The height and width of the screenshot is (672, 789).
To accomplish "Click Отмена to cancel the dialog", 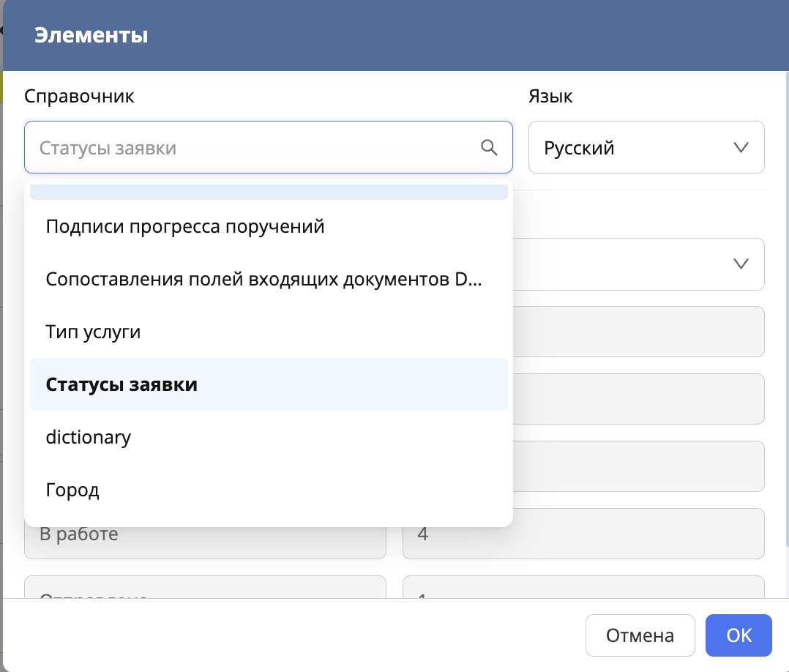I will click(x=640, y=635).
